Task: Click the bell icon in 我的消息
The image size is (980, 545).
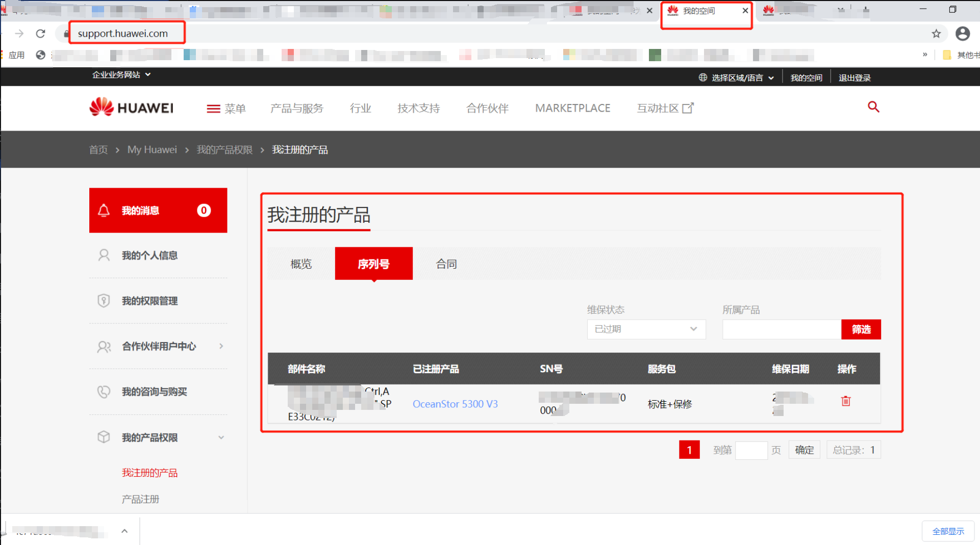Action: (x=104, y=211)
